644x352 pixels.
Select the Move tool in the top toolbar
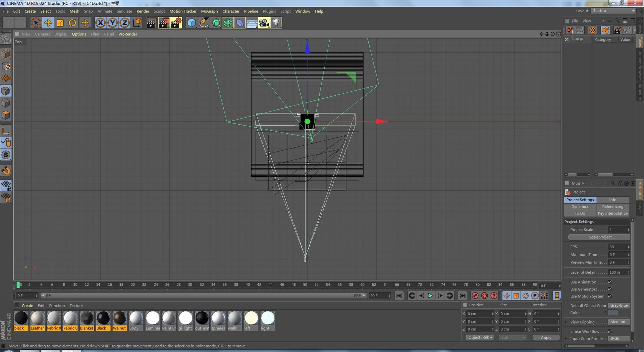point(48,23)
